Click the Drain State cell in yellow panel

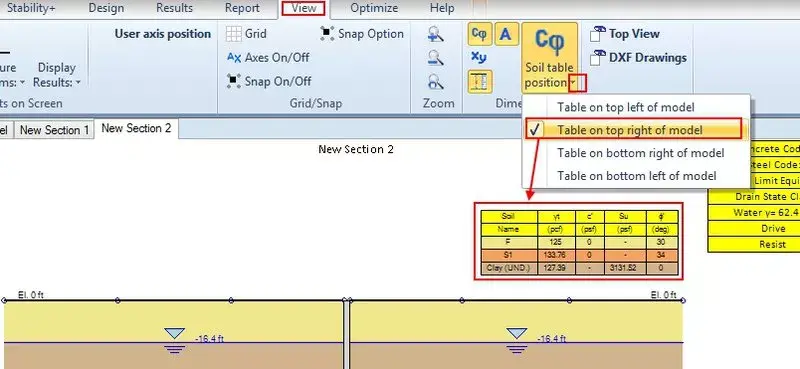[x=754, y=197]
